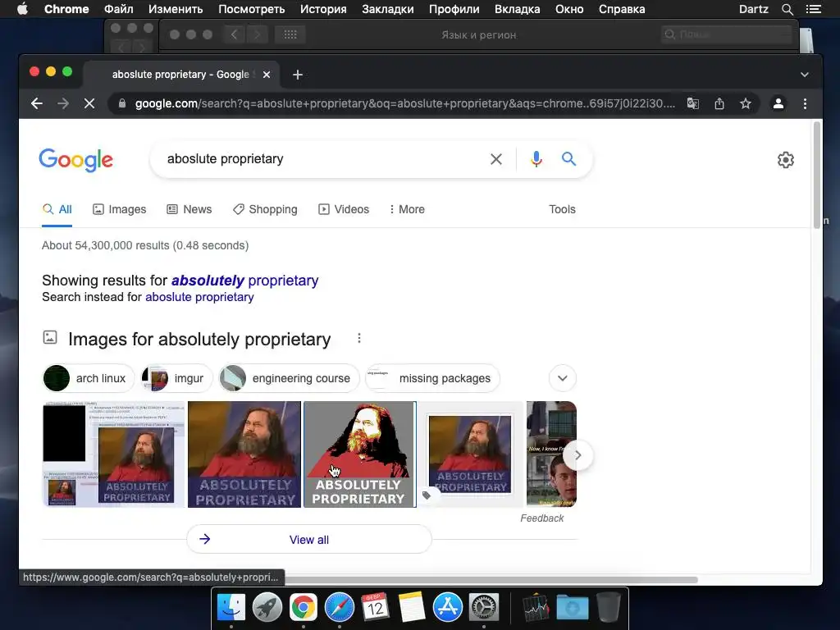The width and height of the screenshot is (840, 630).
Task: Click the blue search magnifier button
Action: pos(569,158)
